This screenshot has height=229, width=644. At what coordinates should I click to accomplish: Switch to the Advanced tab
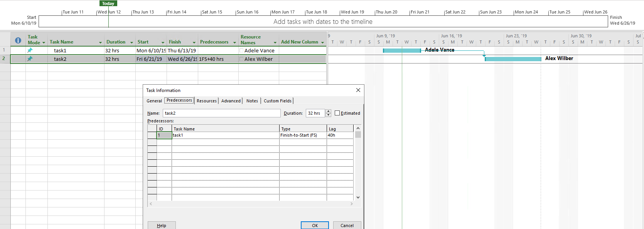pos(231,101)
